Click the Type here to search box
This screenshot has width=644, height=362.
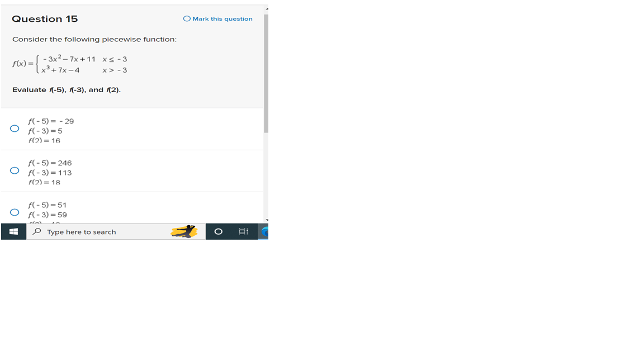(84, 231)
